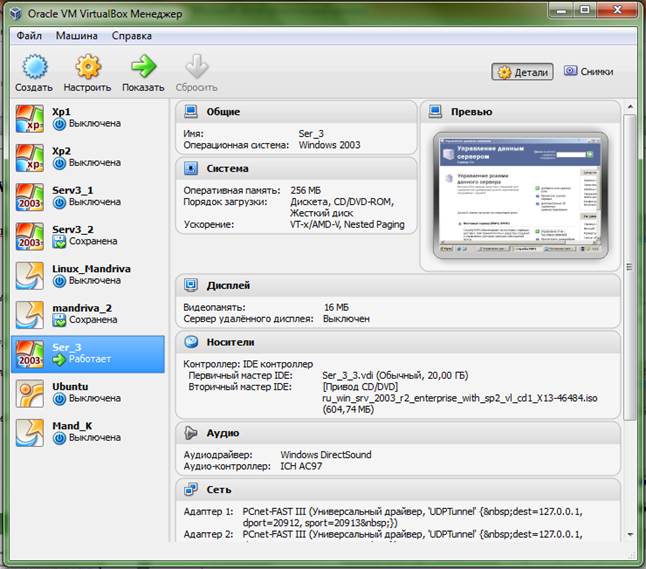This screenshot has height=569, width=646.
Task: Click the running arrow icon under Ser_3
Action: coord(59,359)
